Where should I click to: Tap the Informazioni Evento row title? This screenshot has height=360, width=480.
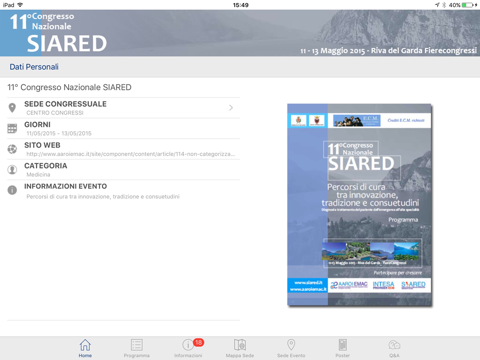click(x=66, y=186)
